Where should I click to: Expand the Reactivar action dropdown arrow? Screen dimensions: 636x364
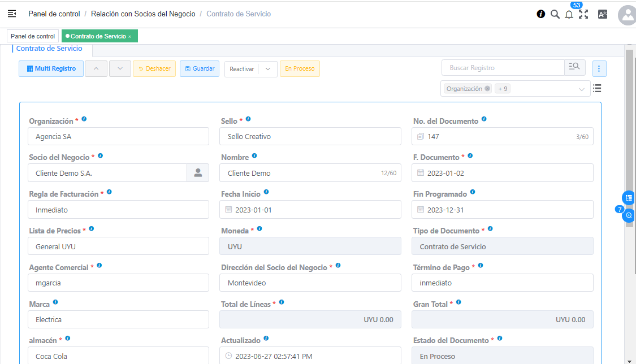(268, 69)
